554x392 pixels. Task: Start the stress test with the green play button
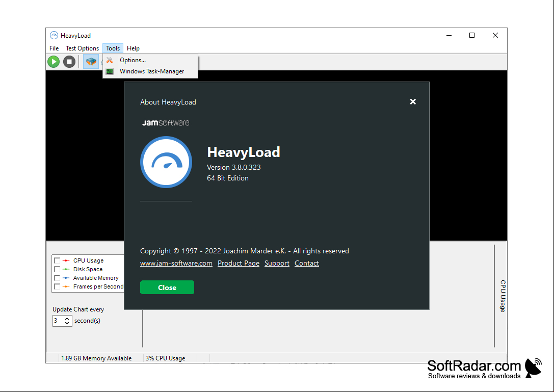pos(54,62)
